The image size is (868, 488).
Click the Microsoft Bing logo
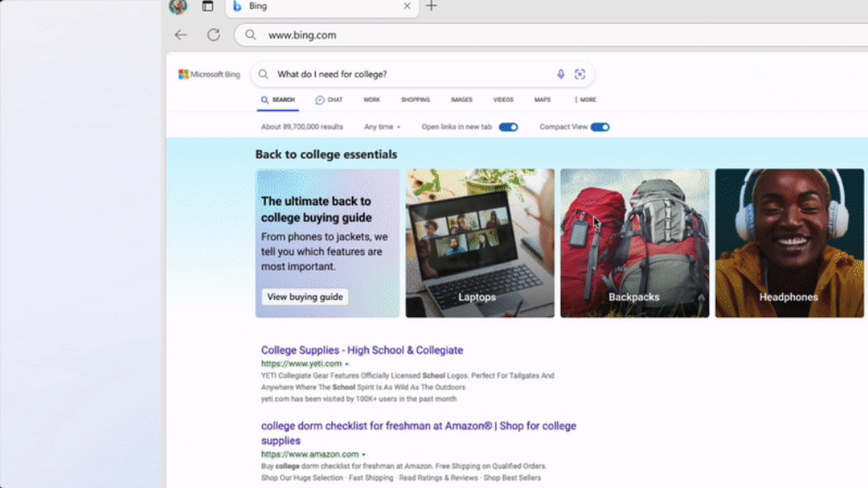pos(209,74)
